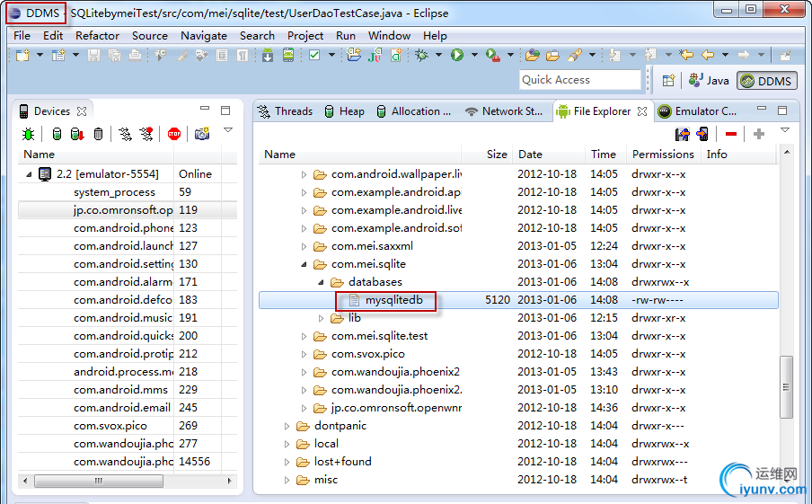
Task: Click the New folder plus icon
Action: [759, 134]
